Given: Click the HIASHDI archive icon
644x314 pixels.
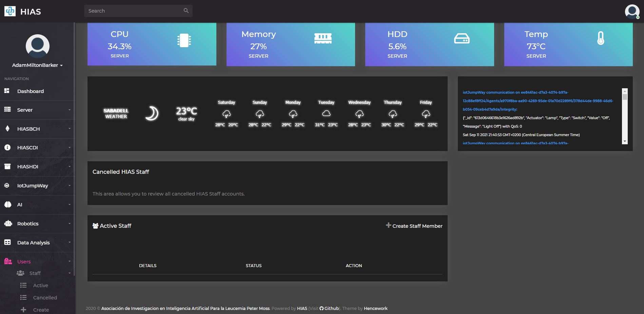Looking at the screenshot, I should (7, 166).
